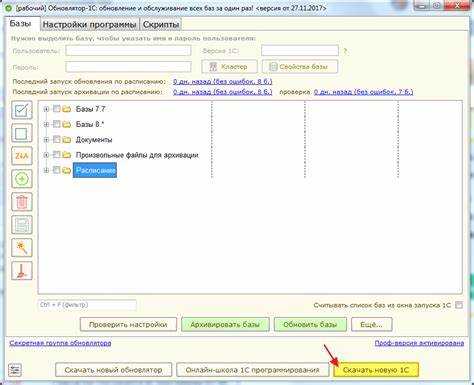Viewport: 474px width, 385px height.
Task: Click the Z-A sort order icon
Action: [x=22, y=156]
